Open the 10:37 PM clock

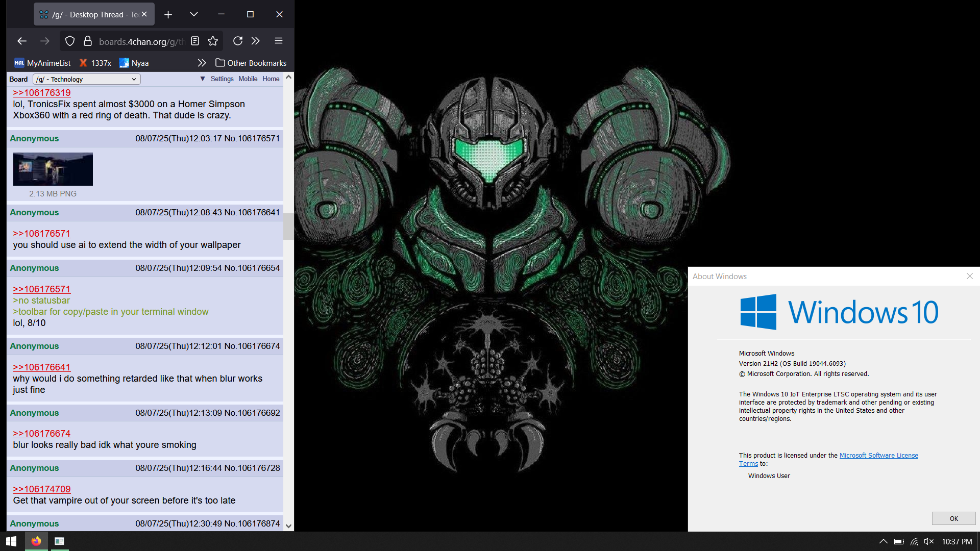click(x=957, y=541)
